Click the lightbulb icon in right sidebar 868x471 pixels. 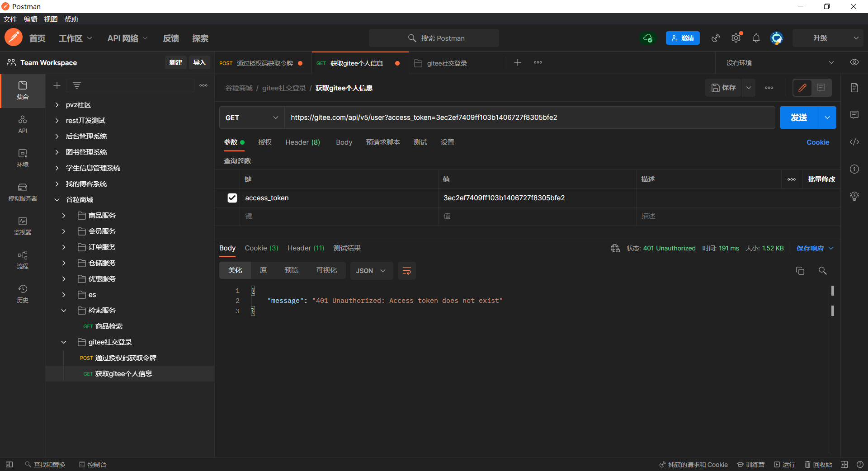click(854, 196)
